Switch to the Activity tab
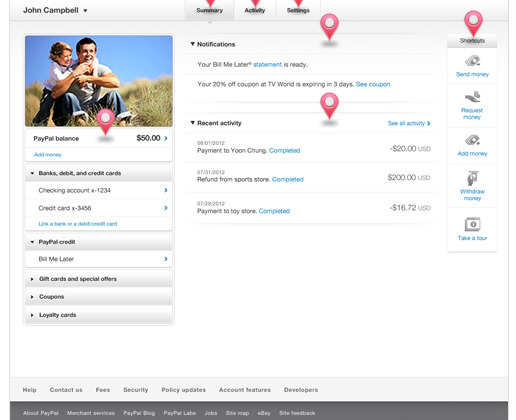Image resolution: width=516 pixels, height=420 pixels. click(x=255, y=10)
